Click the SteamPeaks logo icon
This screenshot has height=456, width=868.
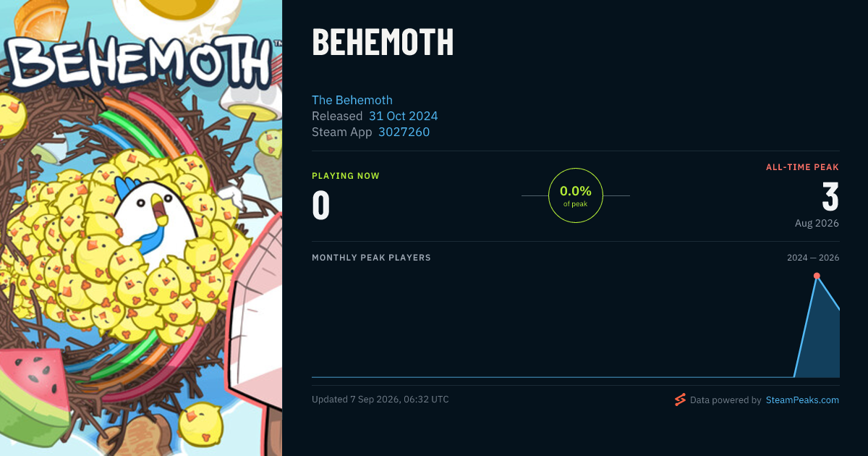(680, 400)
